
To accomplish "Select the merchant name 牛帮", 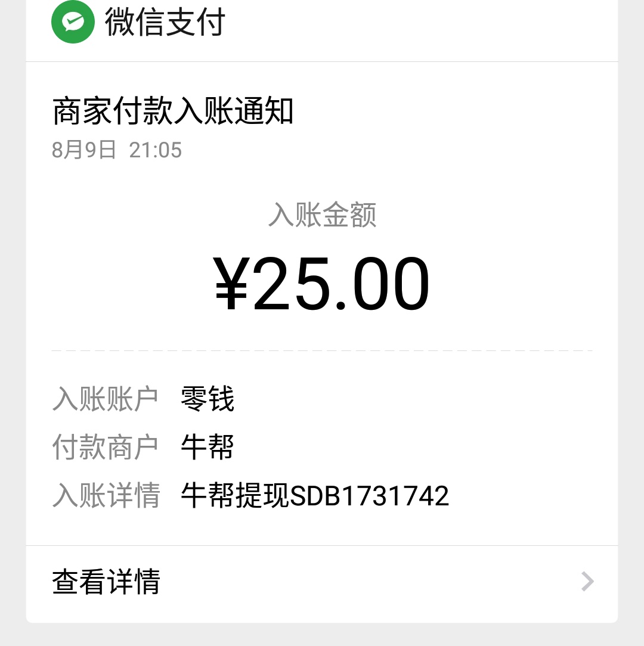I will 208,447.
